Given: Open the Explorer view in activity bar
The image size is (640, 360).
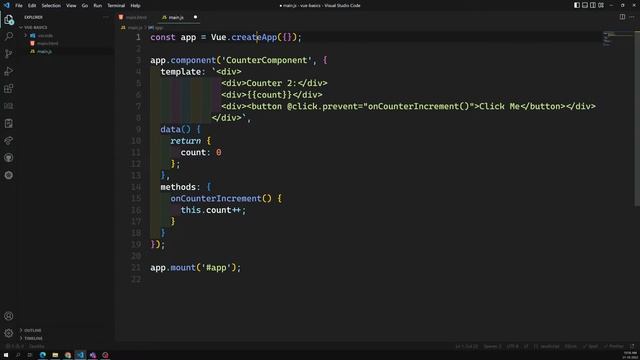Looking at the screenshot, I should click(x=9, y=20).
